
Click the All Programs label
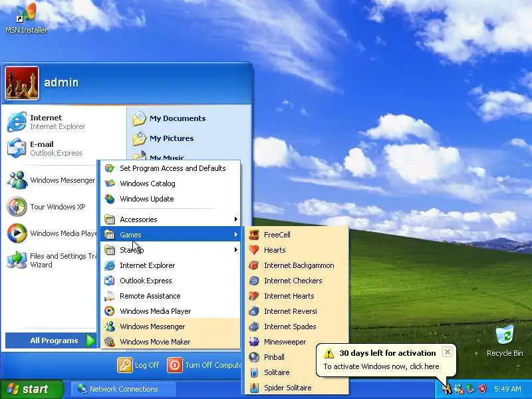[x=54, y=340]
